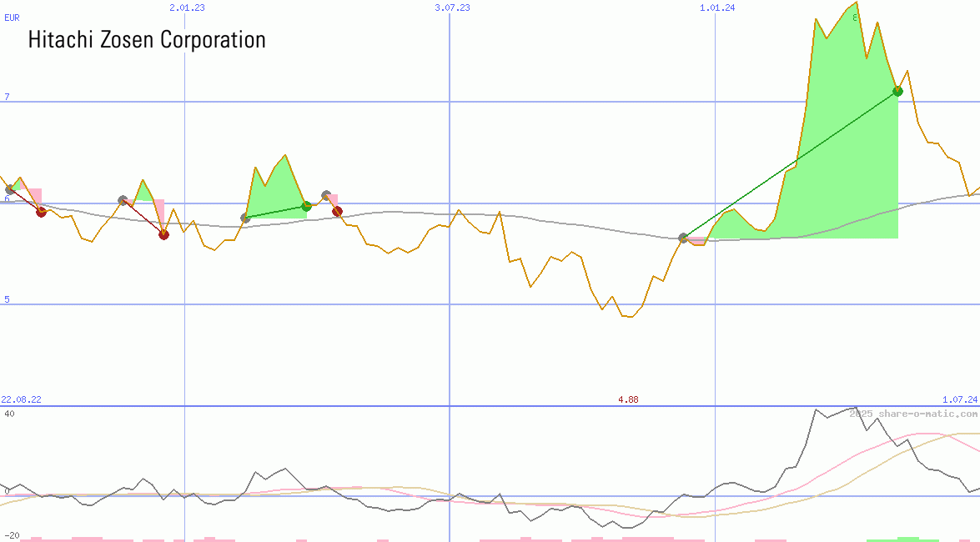Click the small 8 label at the price peak

(855, 18)
